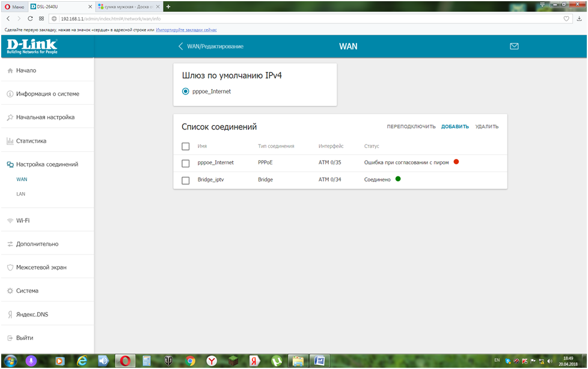Click the back chevron beside WAN/Редактирование
The width and height of the screenshot is (588, 369).
180,46
